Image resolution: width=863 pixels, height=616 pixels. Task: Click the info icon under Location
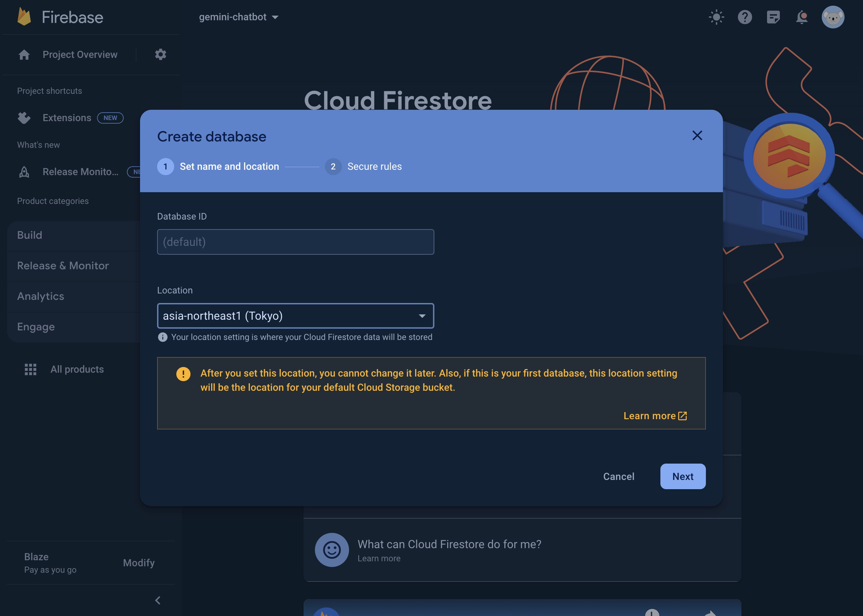pyautogui.click(x=162, y=337)
